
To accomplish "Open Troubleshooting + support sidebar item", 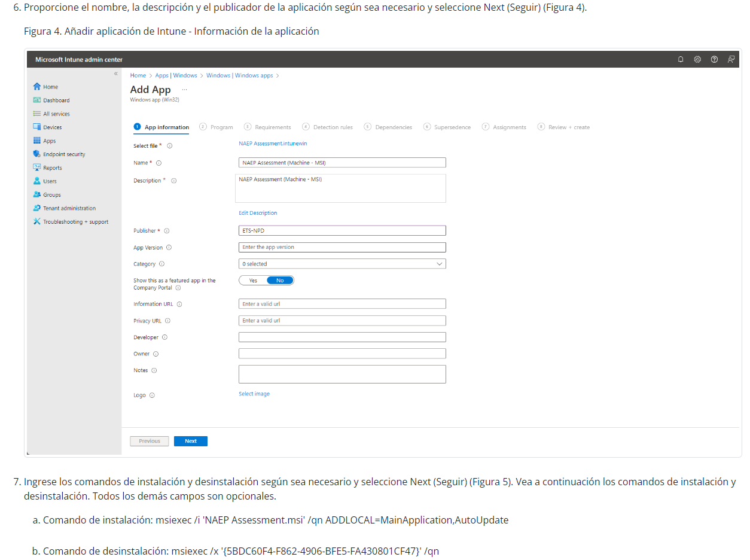I will tap(75, 222).
